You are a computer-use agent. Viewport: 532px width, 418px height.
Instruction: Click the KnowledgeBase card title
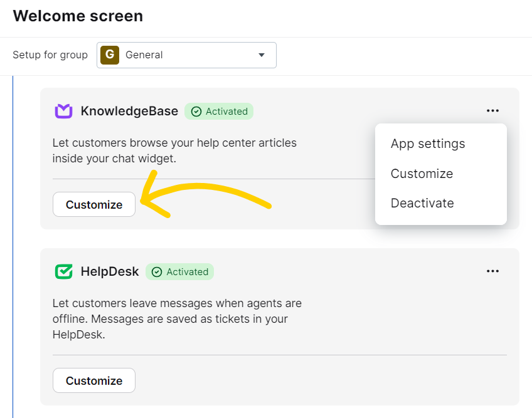(129, 111)
